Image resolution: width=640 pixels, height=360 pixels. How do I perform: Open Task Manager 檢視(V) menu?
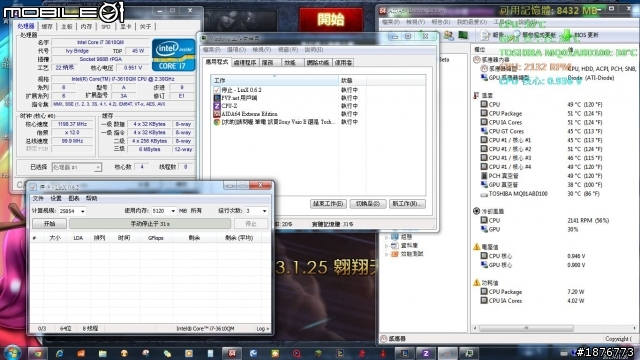tap(262, 50)
